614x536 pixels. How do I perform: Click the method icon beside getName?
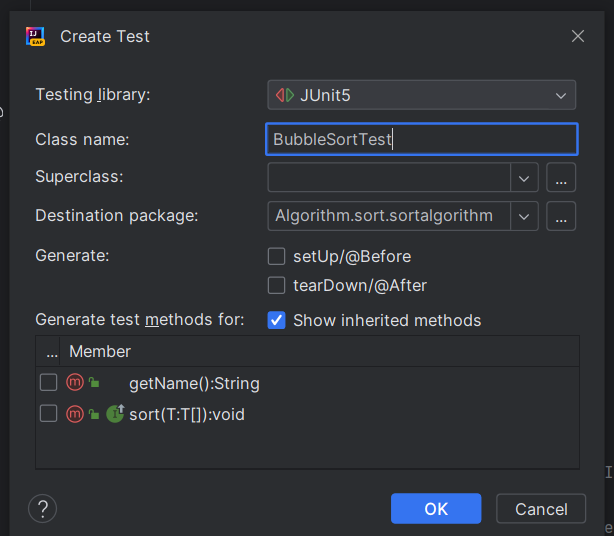point(75,383)
